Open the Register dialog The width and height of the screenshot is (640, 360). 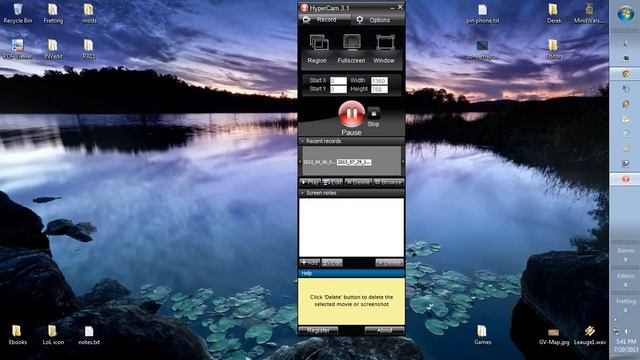318,330
